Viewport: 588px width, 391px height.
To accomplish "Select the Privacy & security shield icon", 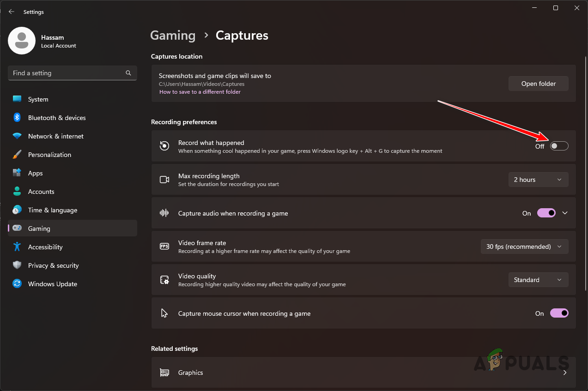I will click(17, 265).
